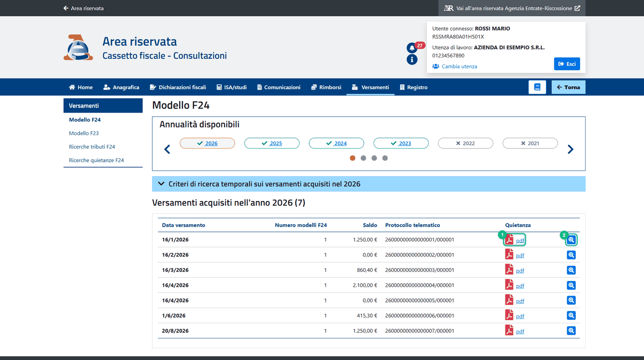Screen dimensions: 644x360
Task: Expand the Criteri di ricerca temporali panel
Action: click(368, 184)
